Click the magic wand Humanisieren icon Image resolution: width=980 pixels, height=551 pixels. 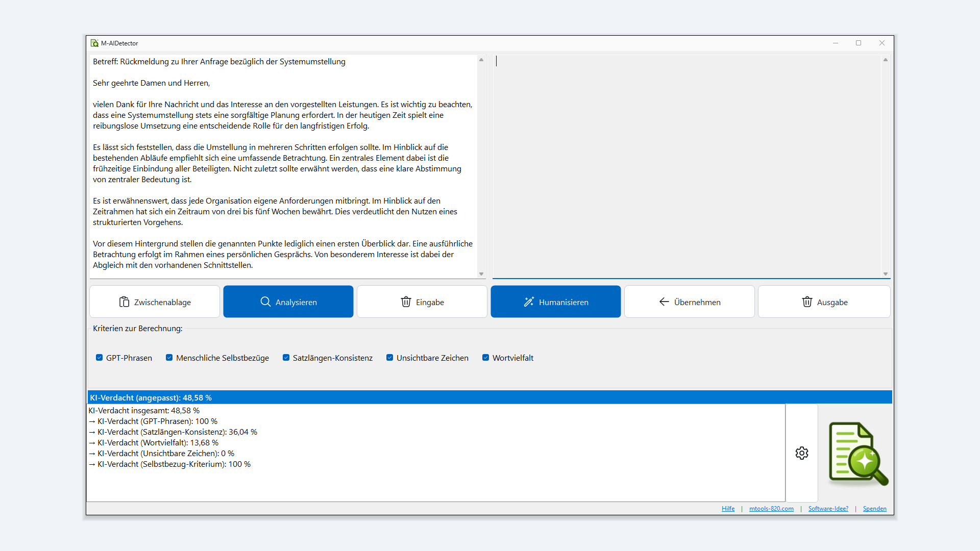529,302
